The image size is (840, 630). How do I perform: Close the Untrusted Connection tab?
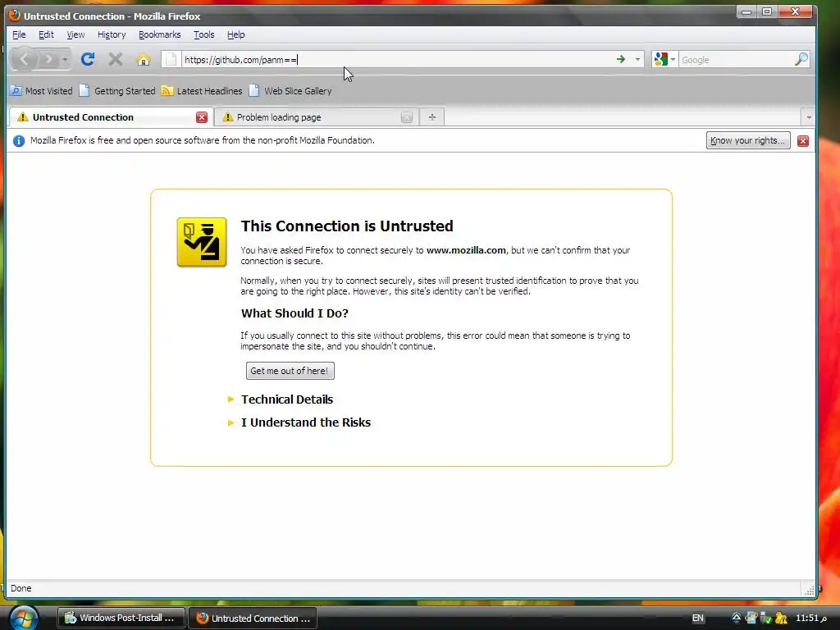(202, 117)
